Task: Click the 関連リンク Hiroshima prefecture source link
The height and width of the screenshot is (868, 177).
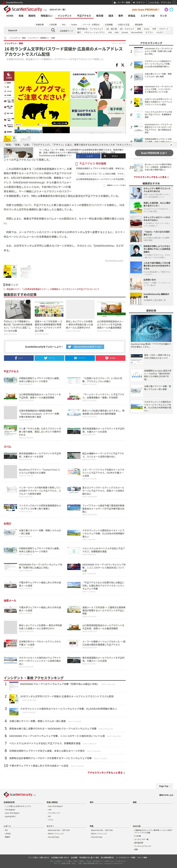Action: tap(53, 289)
